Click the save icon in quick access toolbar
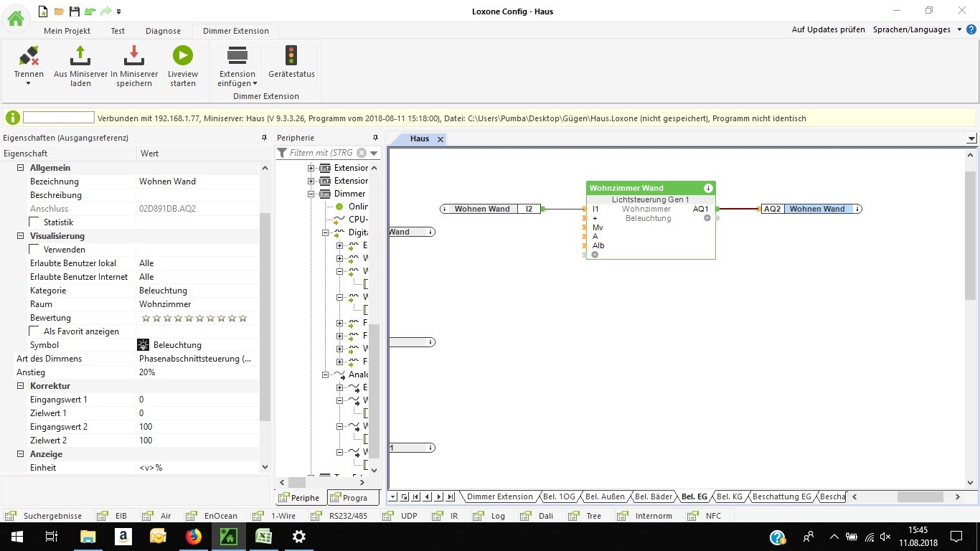 [x=74, y=11]
